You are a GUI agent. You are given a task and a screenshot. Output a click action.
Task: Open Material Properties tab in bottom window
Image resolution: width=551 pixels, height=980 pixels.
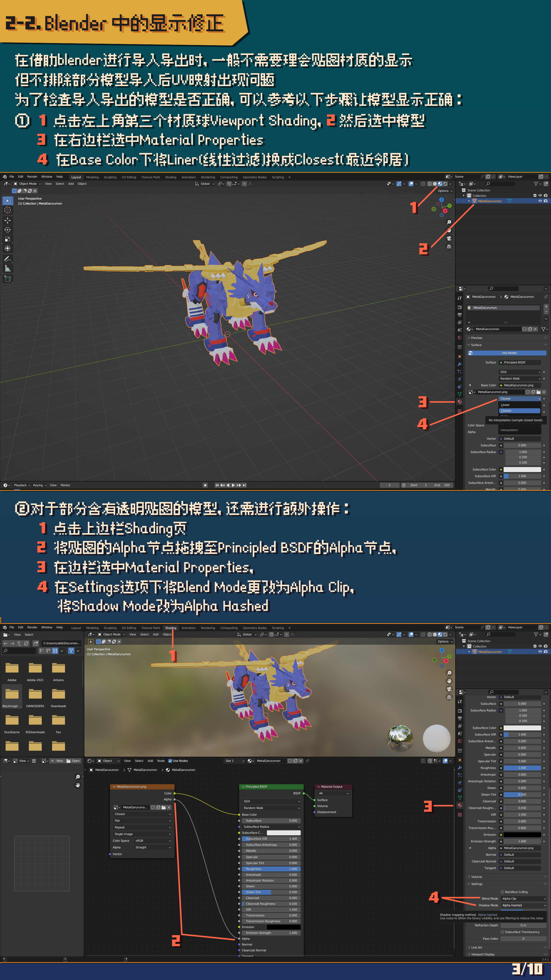460,805
